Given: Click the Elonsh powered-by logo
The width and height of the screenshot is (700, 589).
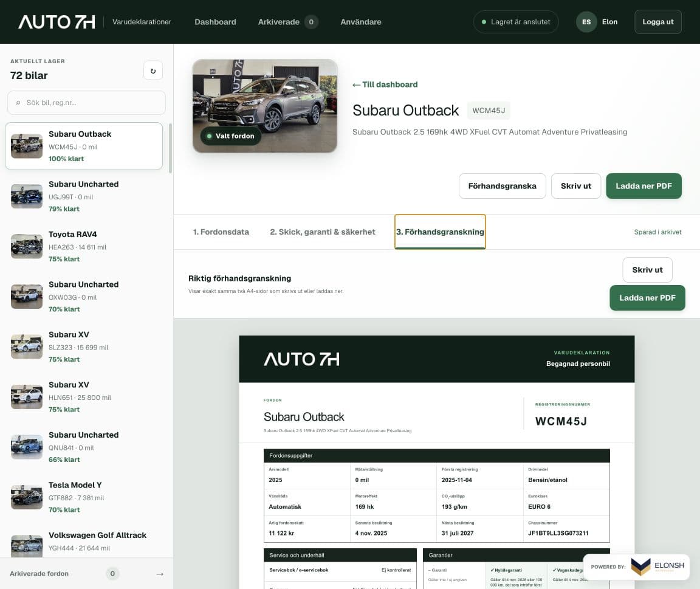Looking at the screenshot, I should point(657,567).
